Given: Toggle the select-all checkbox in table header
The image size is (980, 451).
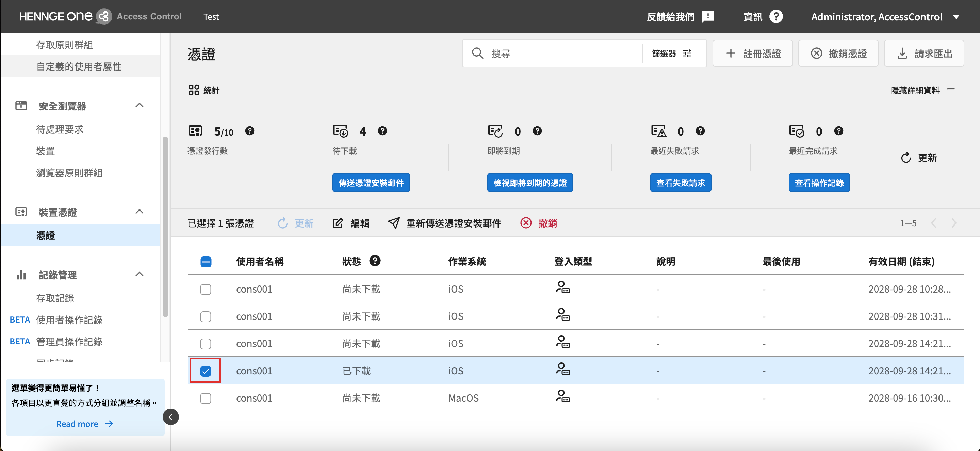Looking at the screenshot, I should coord(206,262).
